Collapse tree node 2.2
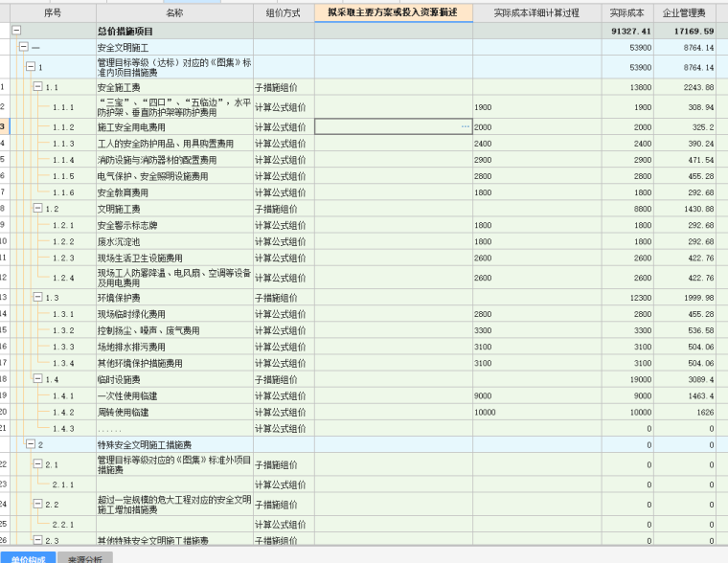Image resolution: width=728 pixels, height=563 pixels. click(x=37, y=504)
